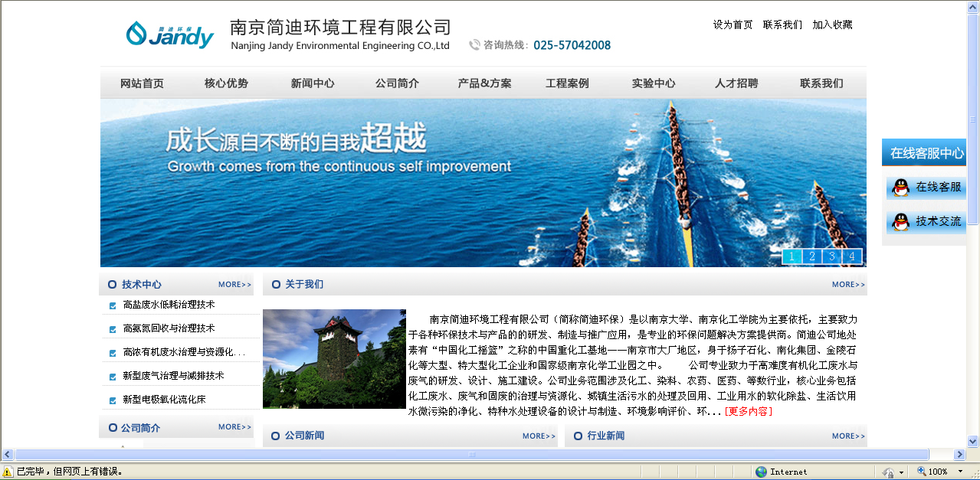Viewport: 980px width, 480px height.
Task: Go to 工程案例 in the navigation bar
Action: pyautogui.click(x=567, y=83)
